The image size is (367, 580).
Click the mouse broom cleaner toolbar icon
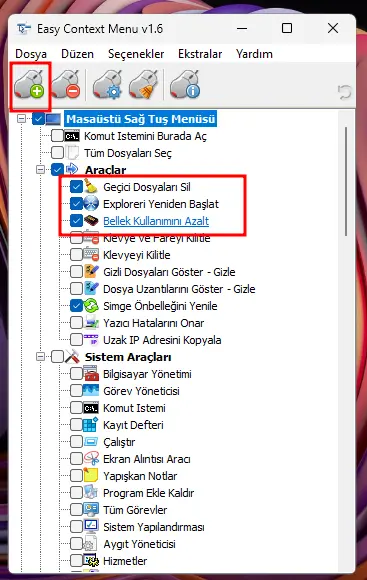tap(144, 86)
